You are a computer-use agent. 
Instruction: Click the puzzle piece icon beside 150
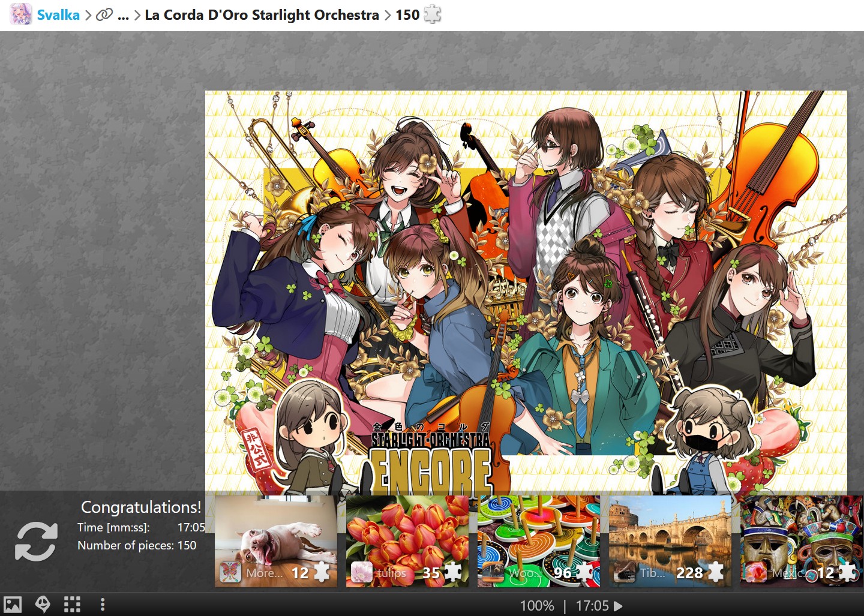pyautogui.click(x=433, y=14)
